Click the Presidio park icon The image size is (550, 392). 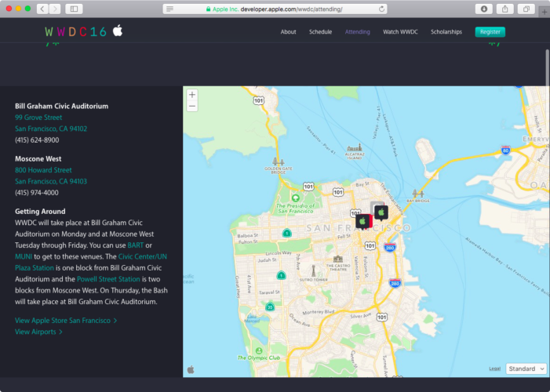pos(296,198)
